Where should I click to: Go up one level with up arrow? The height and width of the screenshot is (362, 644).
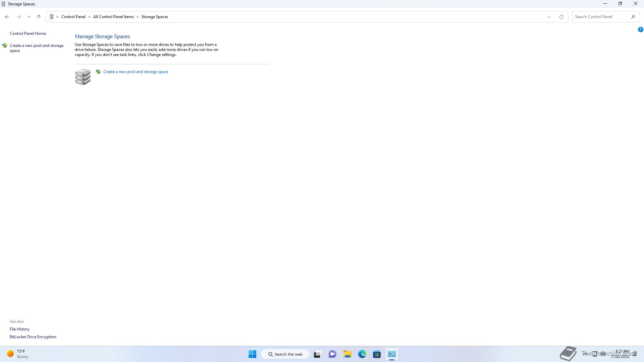coord(39,17)
